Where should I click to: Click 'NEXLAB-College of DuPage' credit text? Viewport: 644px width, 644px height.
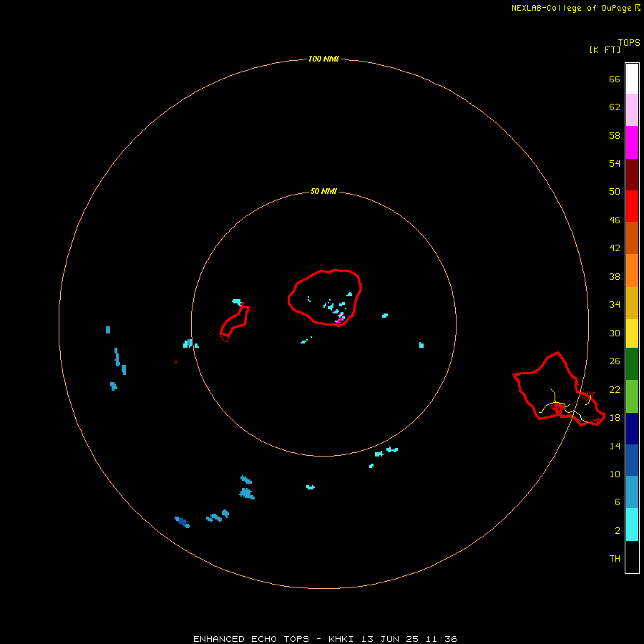[572, 8]
